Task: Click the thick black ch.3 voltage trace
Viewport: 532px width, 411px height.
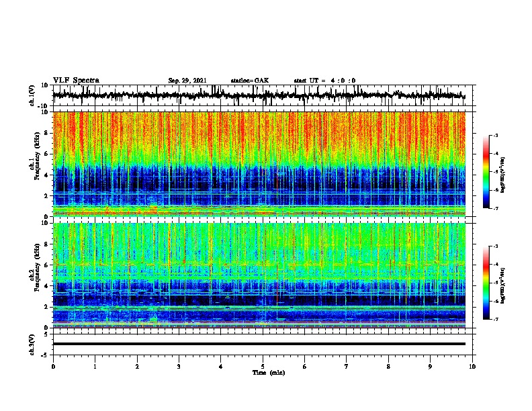Action: click(x=259, y=344)
